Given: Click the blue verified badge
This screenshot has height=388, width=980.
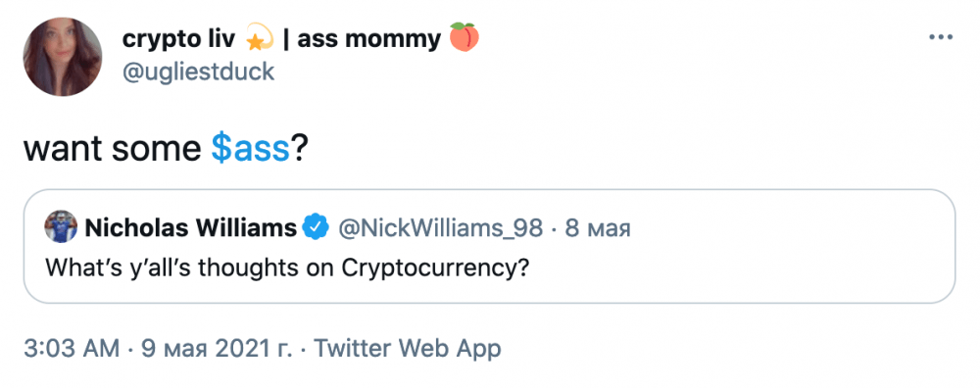Looking at the screenshot, I should click(317, 228).
